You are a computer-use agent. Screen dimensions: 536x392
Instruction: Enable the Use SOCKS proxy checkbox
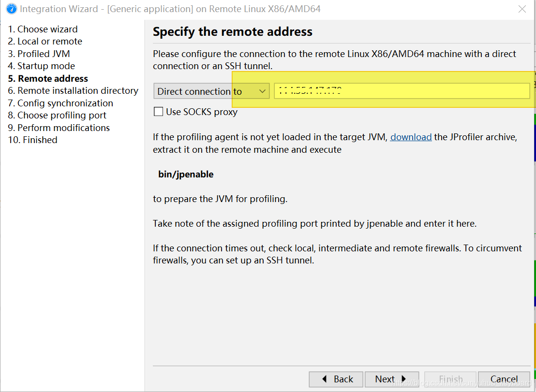pyautogui.click(x=158, y=112)
